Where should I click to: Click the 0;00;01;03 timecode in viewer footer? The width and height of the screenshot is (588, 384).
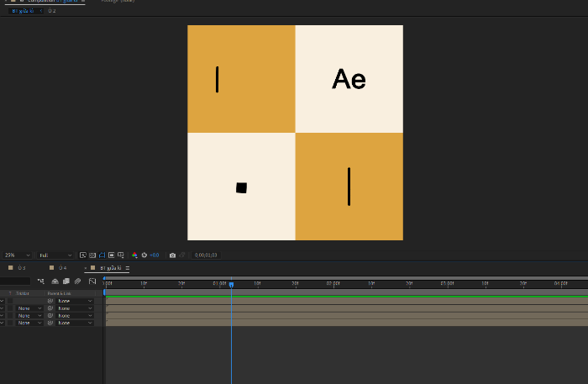(x=206, y=255)
